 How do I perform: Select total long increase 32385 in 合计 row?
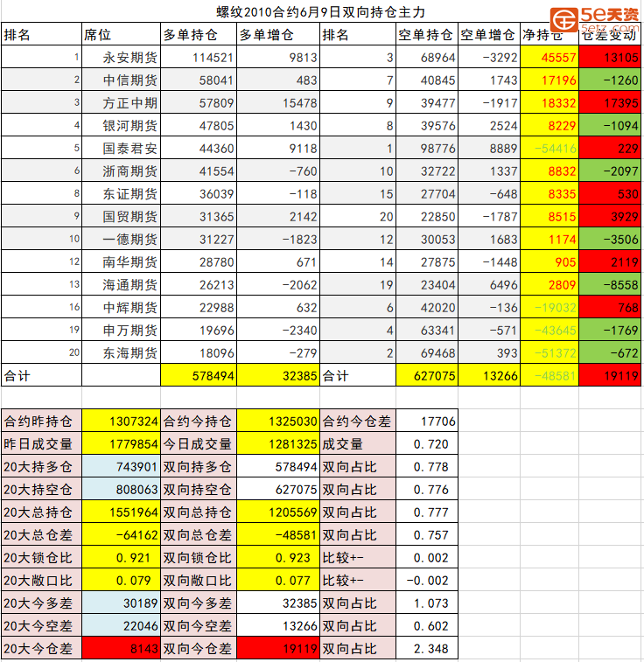point(278,375)
